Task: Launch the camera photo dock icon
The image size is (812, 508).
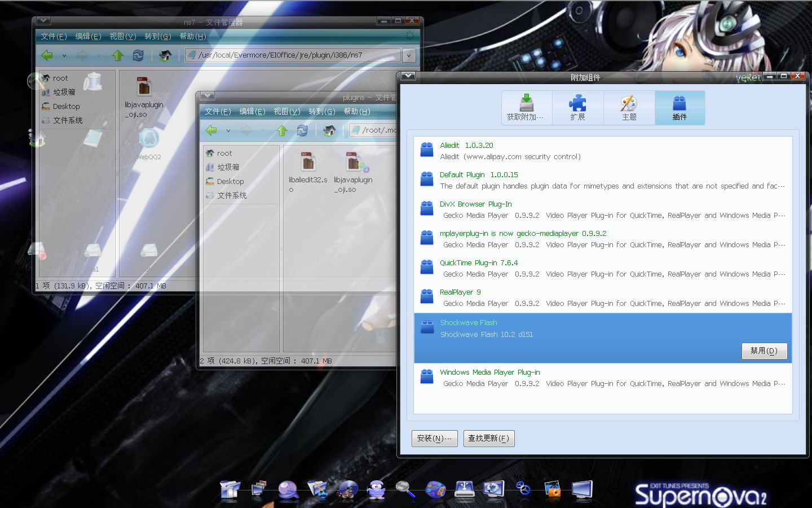Action: (x=552, y=489)
